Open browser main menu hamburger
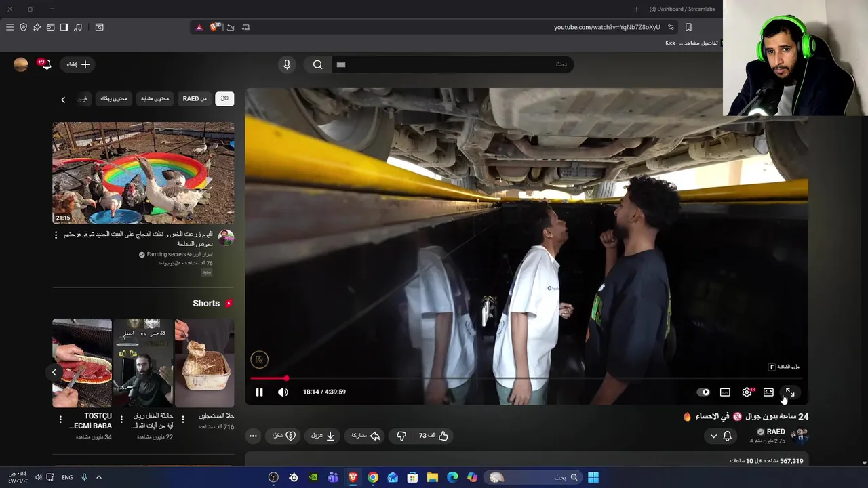The height and width of the screenshot is (488, 868). click(9, 27)
